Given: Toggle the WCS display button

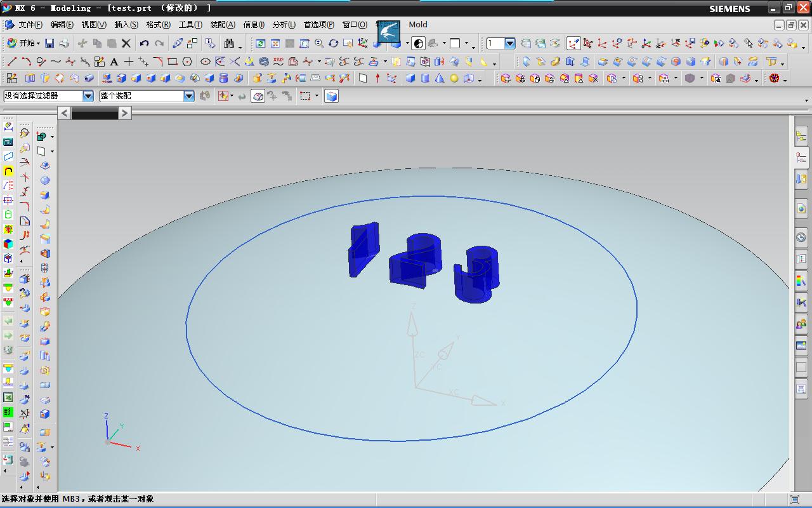Looking at the screenshot, I should coord(573,43).
